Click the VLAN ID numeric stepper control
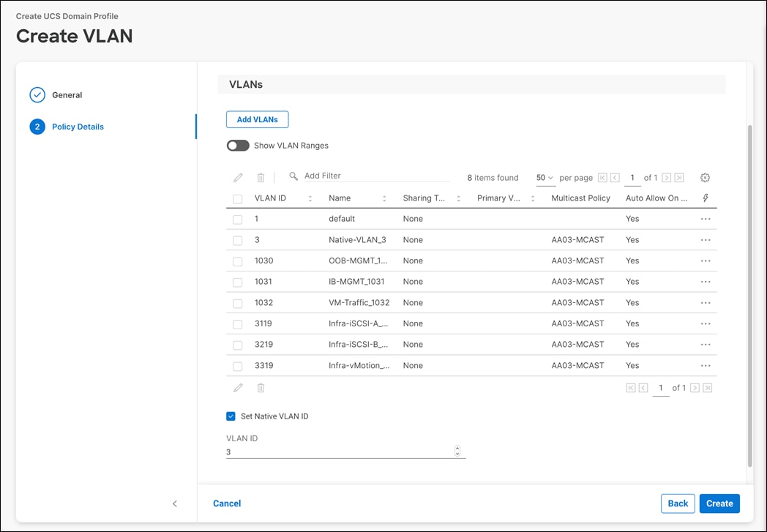The image size is (767, 532). click(457, 452)
